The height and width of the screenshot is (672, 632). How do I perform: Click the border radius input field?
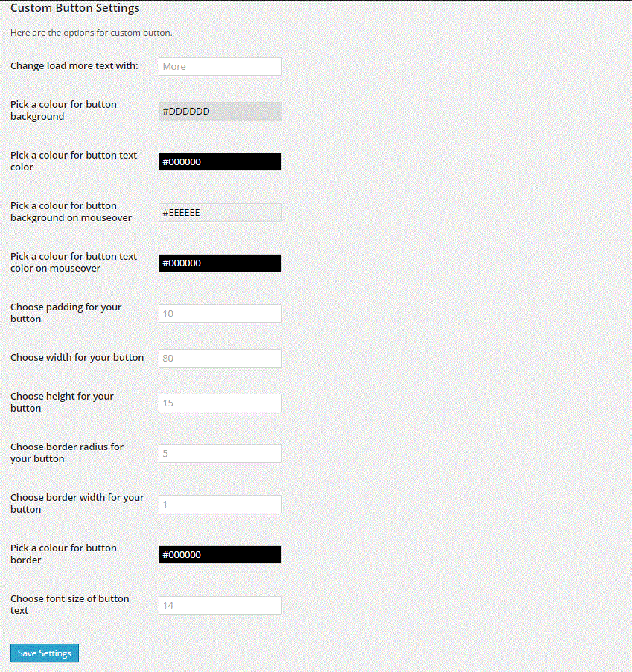(x=220, y=453)
